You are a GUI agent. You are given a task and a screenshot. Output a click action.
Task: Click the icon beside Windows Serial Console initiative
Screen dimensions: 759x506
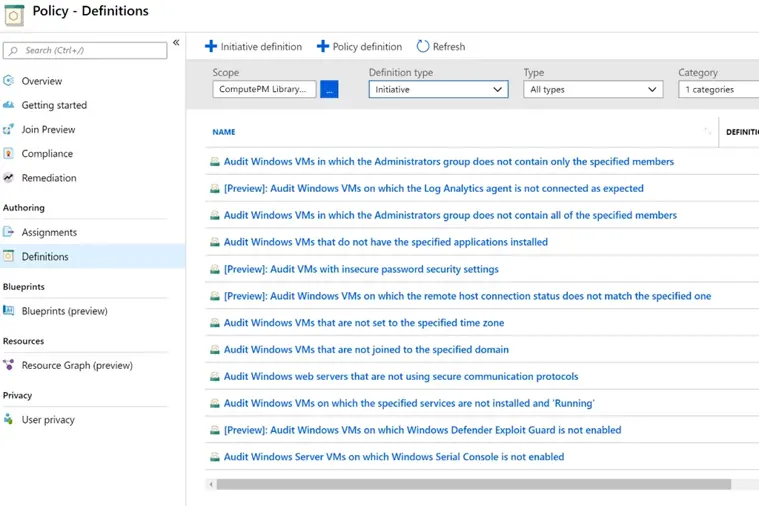[x=214, y=457]
